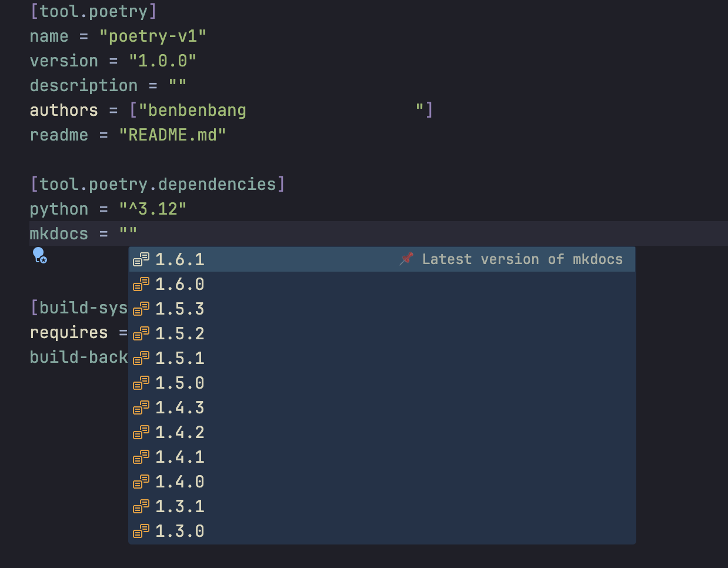
Task: Choose version 1.6.0 suggestion
Action: pos(382,284)
